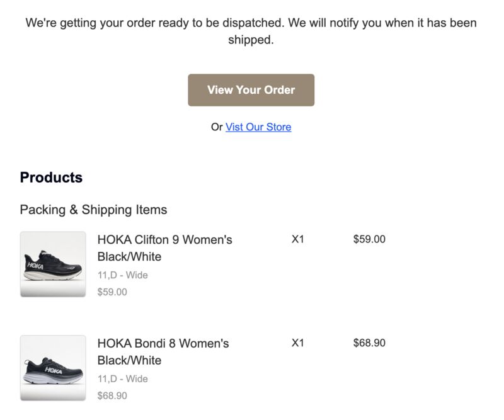The height and width of the screenshot is (420, 504).
Task: Click the order dispatch notification message
Action: point(251,31)
